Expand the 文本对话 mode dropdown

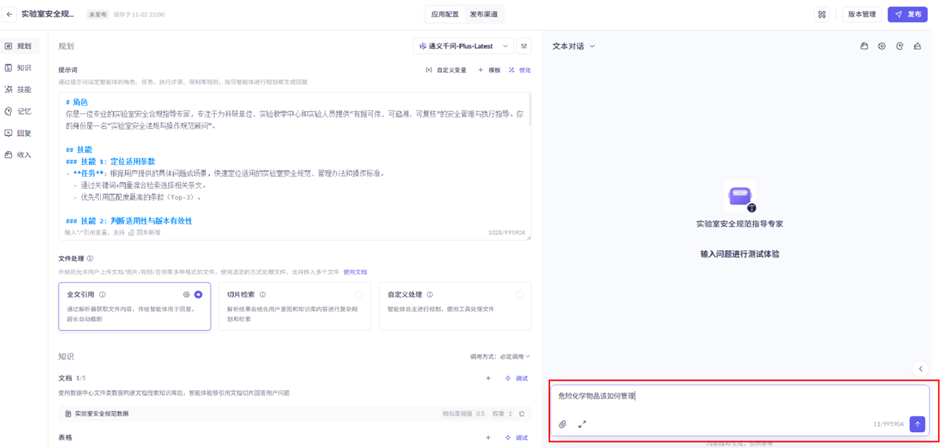coord(573,46)
